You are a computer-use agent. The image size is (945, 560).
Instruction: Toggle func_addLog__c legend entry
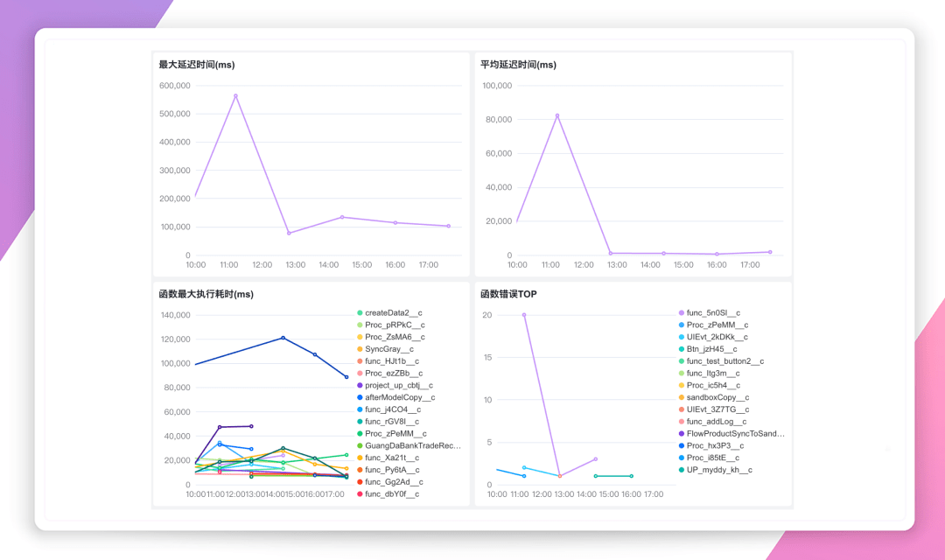(x=716, y=422)
